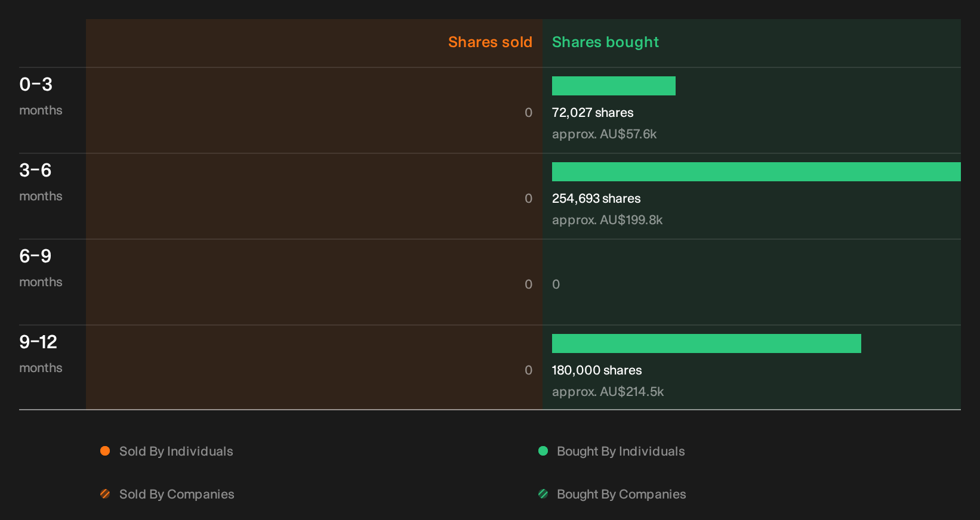The image size is (980, 520).
Task: Click the '9-12' months row label
Action: tap(38, 342)
